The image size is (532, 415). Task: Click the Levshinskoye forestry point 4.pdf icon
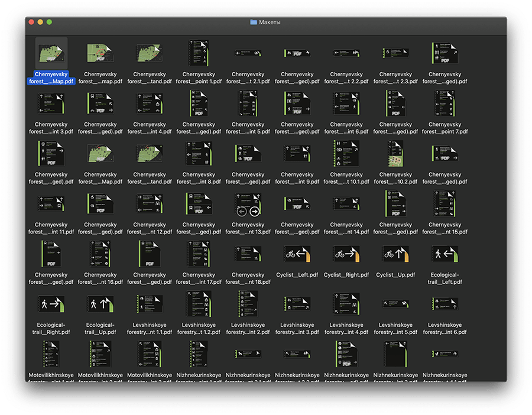point(346,304)
